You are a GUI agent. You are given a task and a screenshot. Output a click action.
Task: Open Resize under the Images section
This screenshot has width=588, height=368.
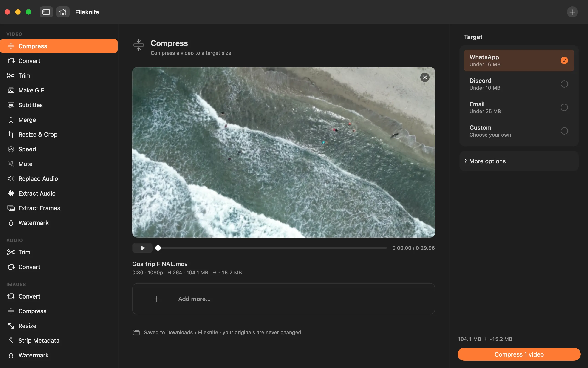coord(59,326)
